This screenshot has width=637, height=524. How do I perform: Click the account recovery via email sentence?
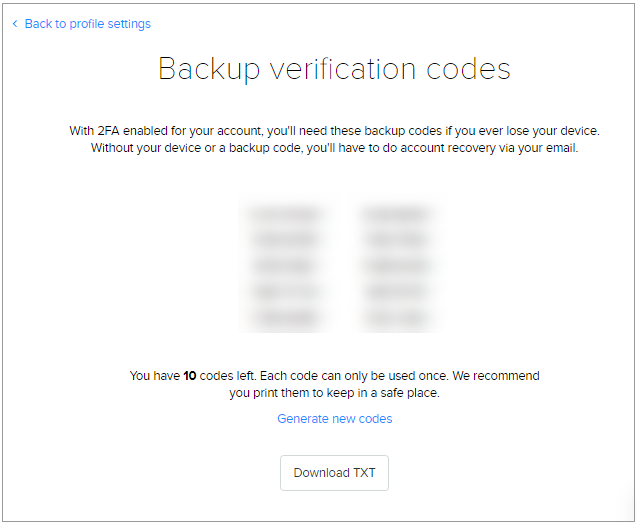click(x=334, y=149)
